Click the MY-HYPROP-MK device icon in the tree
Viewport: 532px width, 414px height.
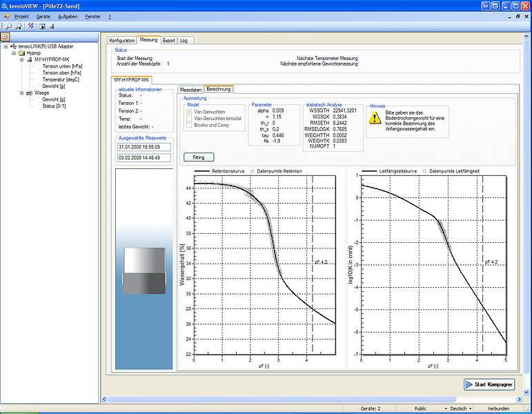pyautogui.click(x=30, y=59)
